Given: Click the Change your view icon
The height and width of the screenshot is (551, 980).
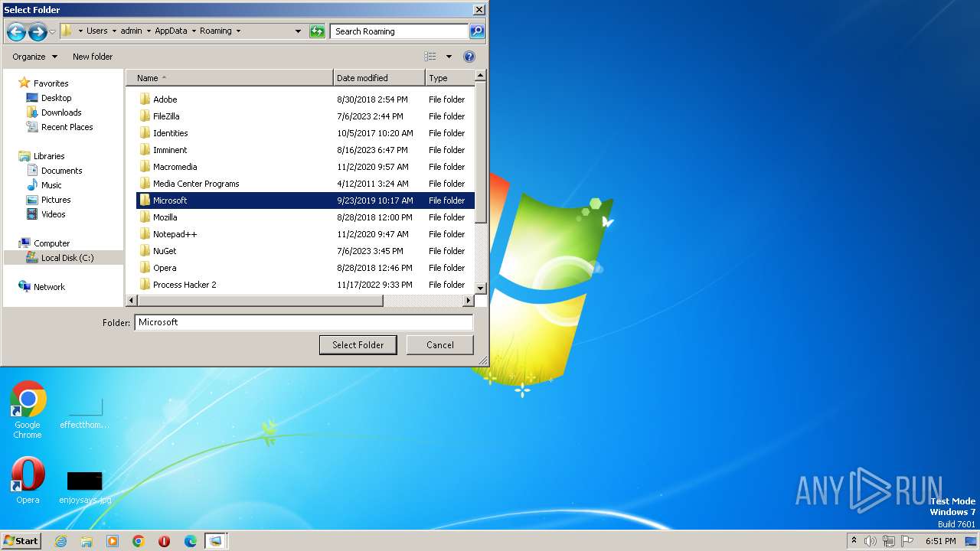Looking at the screenshot, I should (430, 57).
